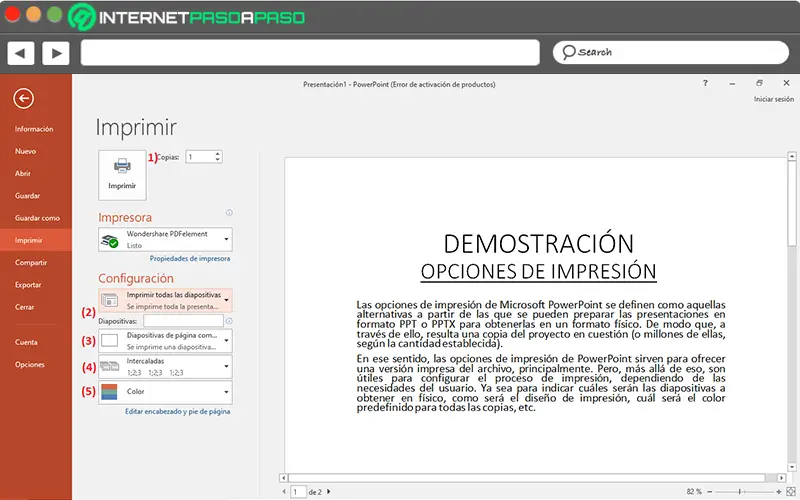Click the current page number field

[x=298, y=492]
